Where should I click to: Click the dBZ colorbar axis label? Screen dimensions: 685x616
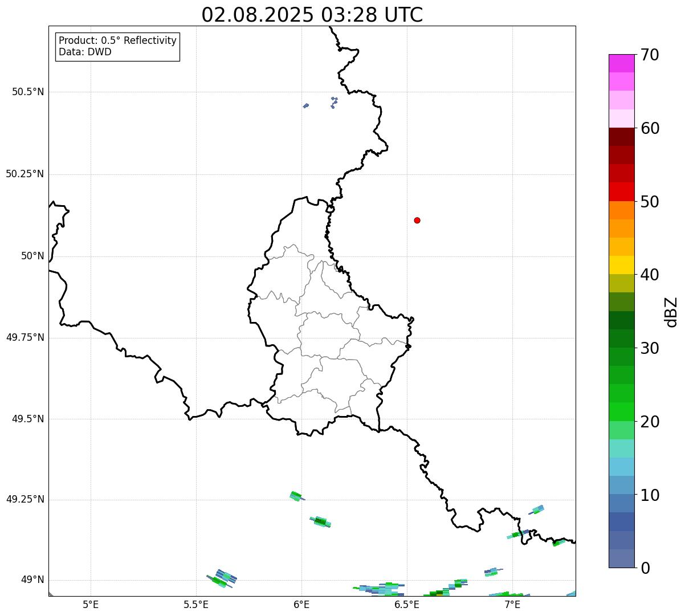(671, 312)
